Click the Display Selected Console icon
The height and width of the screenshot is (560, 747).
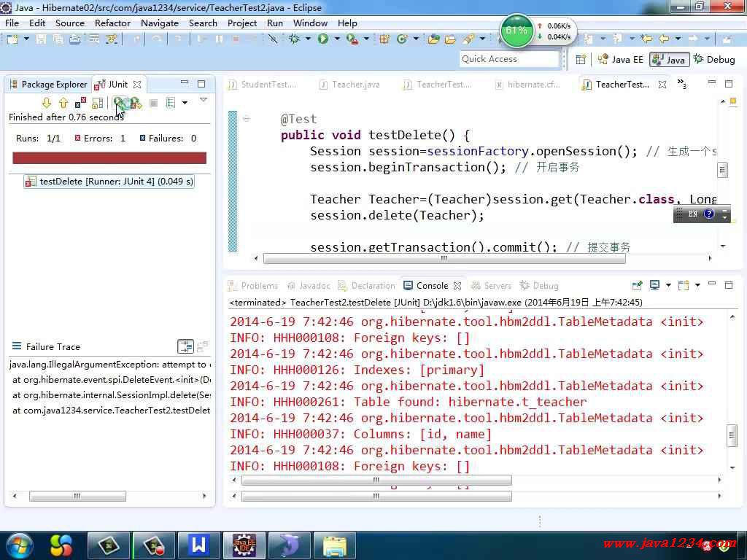click(x=654, y=285)
